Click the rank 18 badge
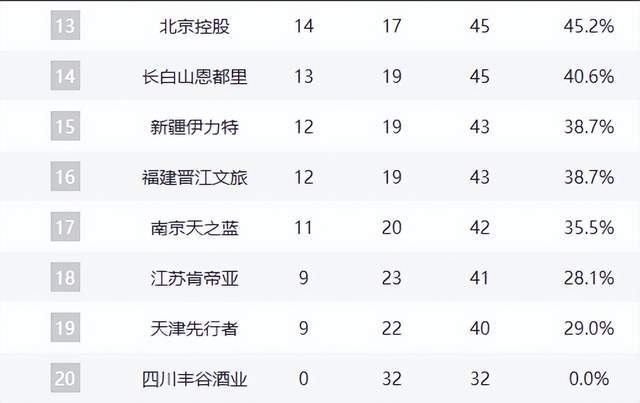Screen dimensions: 640x403 pos(64,277)
